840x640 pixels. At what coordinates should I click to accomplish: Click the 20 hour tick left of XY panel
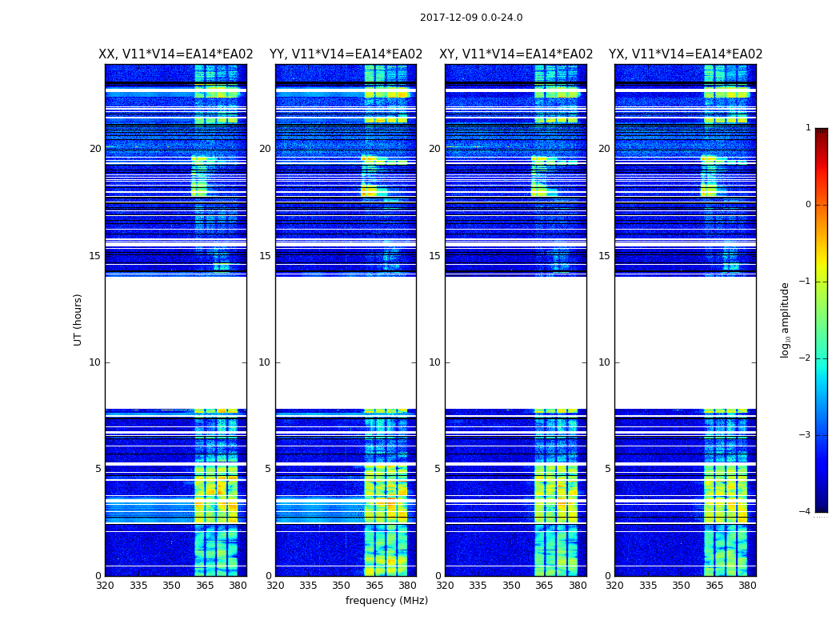pyautogui.click(x=434, y=149)
